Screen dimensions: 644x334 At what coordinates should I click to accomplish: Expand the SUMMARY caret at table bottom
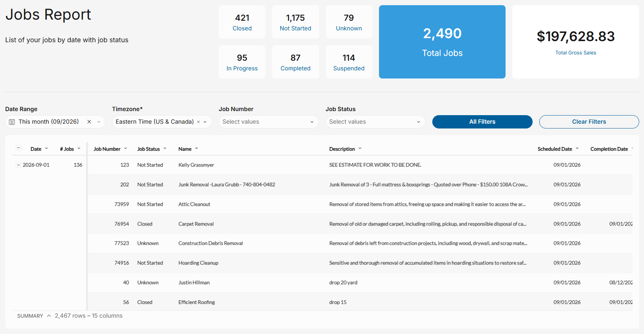(x=49, y=316)
